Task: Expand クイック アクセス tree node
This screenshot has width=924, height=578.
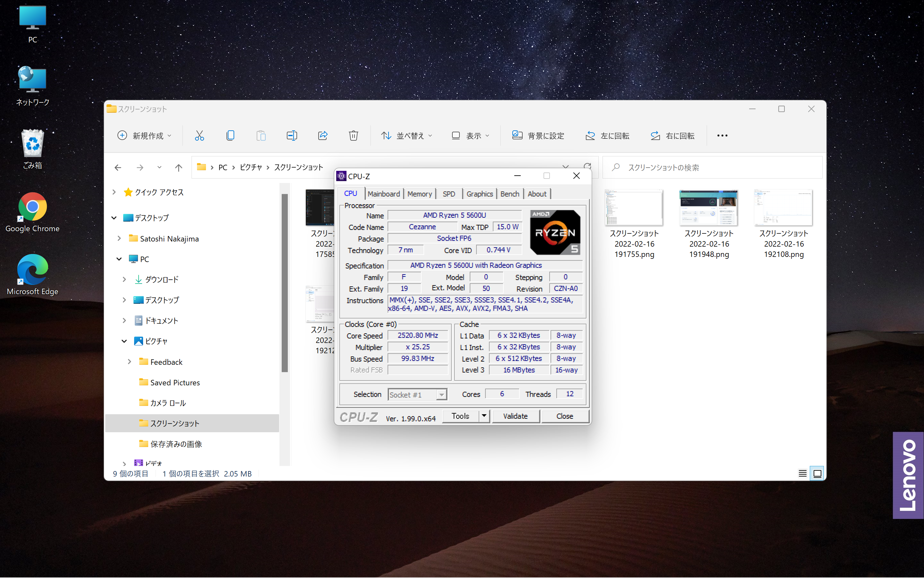Action: (114, 192)
